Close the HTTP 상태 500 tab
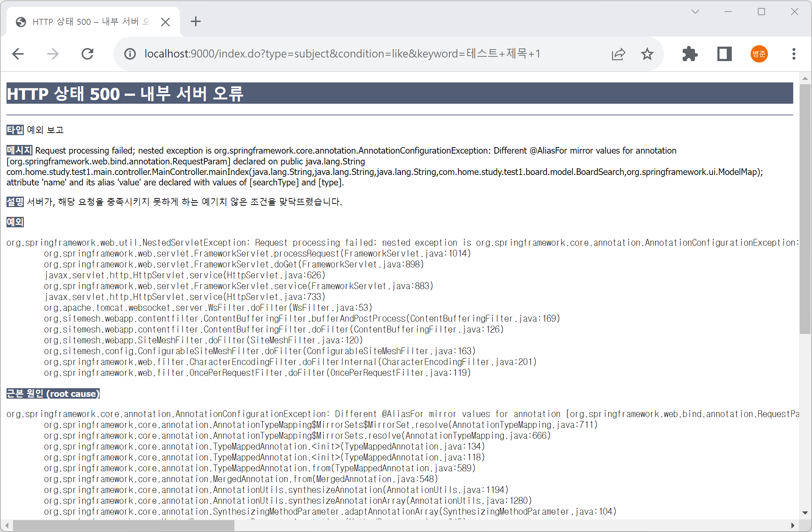This screenshot has width=812, height=532. pyautogui.click(x=165, y=22)
